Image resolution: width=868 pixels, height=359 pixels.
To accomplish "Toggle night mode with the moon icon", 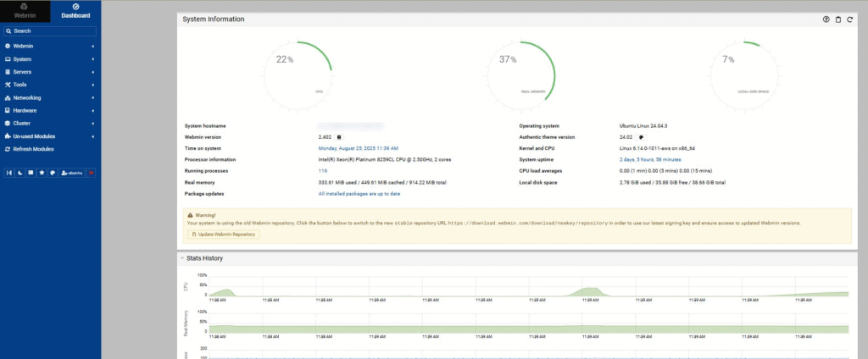I will pos(20,173).
